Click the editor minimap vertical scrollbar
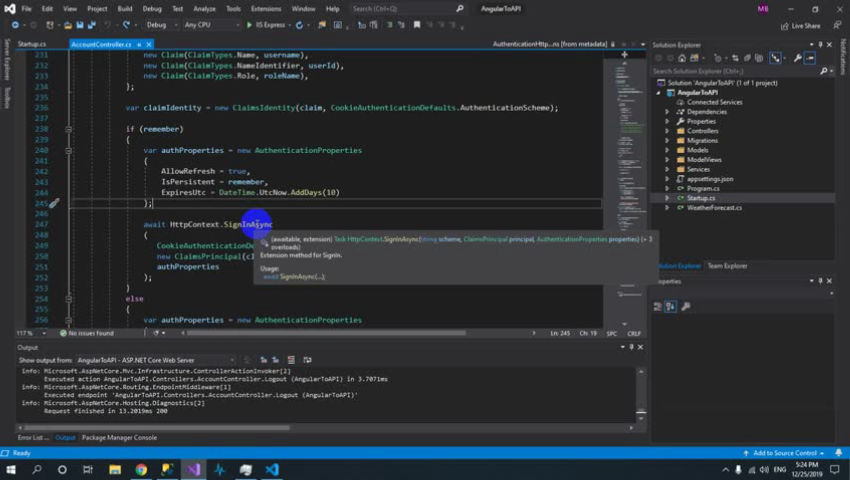 tap(625, 190)
